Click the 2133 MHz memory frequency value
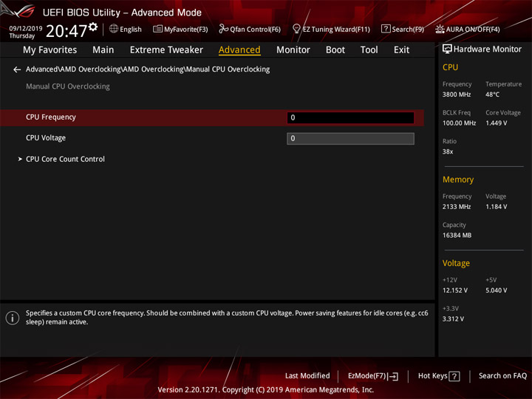532x399 pixels. pos(457,207)
